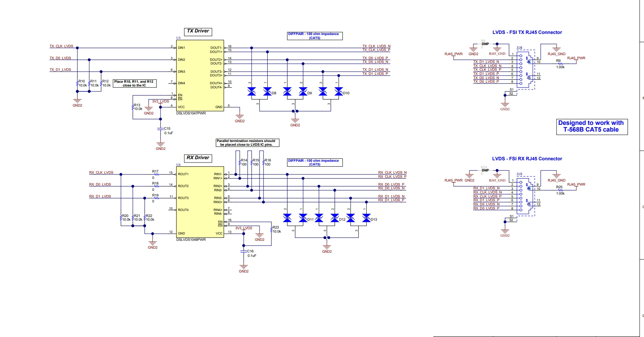Click the GND2 ground symbol below C15
The height and width of the screenshot is (337, 644).
[x=161, y=145]
